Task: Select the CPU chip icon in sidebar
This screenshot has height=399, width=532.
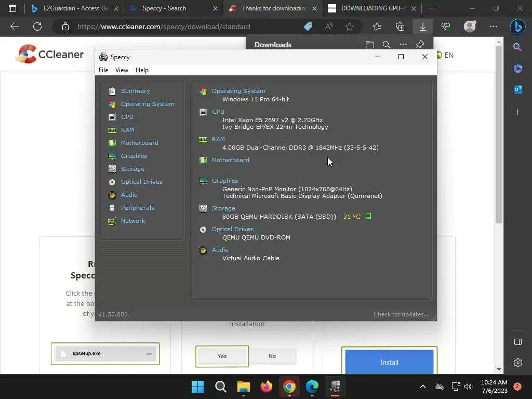Action: (112, 117)
